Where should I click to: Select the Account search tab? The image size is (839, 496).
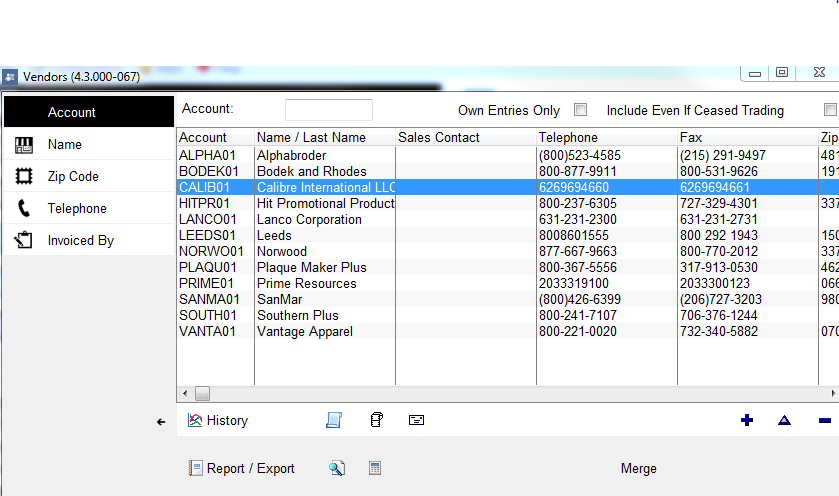tap(89, 112)
